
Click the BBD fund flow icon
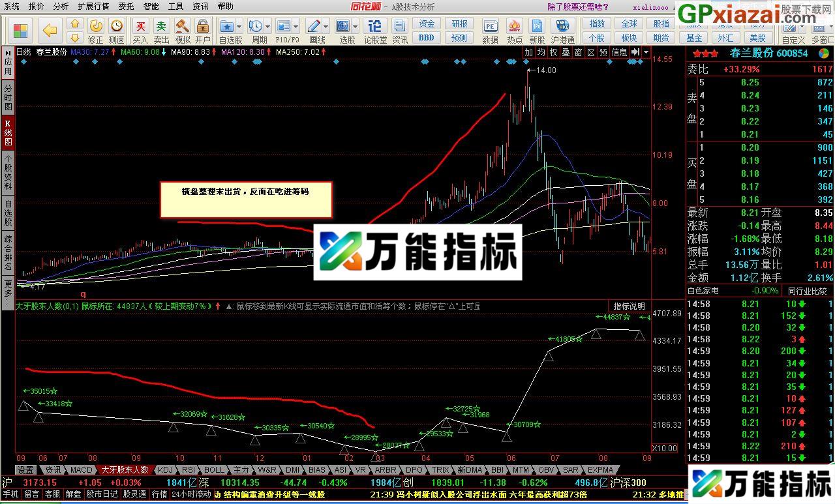(x=425, y=37)
